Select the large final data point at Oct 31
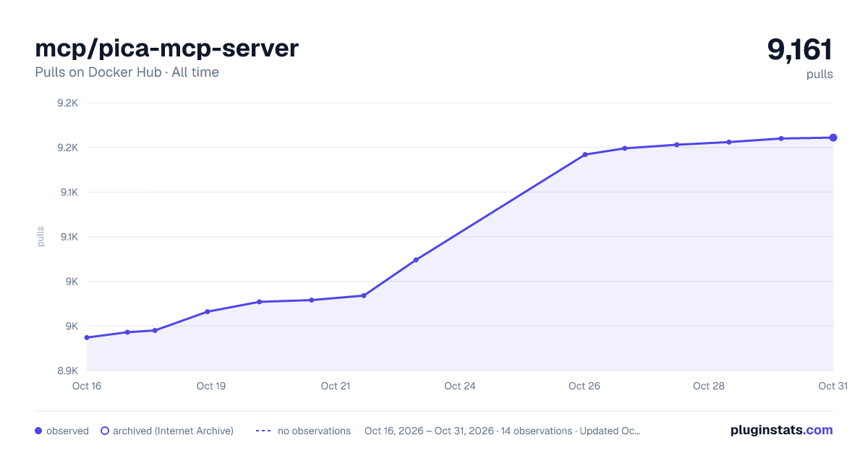Viewport: 868px width, 456px height. point(833,138)
